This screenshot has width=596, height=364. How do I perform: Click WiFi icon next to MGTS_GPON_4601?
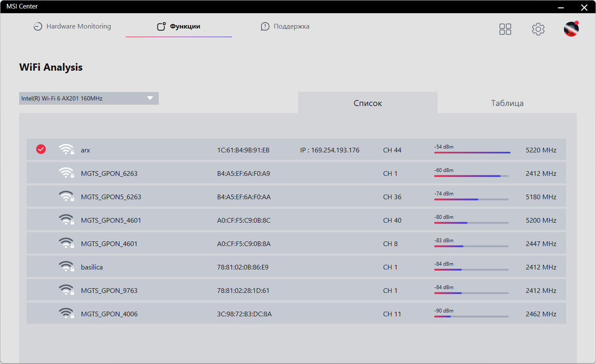(x=66, y=243)
